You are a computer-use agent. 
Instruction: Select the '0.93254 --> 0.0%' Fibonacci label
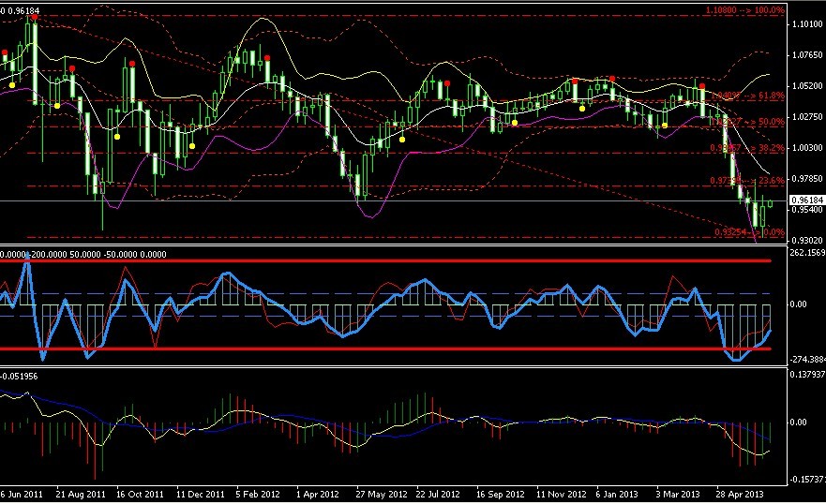(750, 232)
